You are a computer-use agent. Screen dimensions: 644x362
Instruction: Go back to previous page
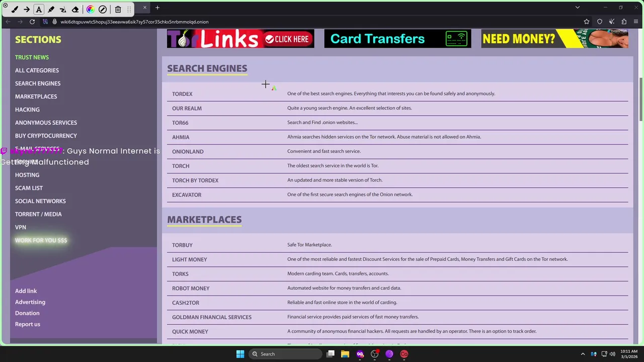coord(8,22)
